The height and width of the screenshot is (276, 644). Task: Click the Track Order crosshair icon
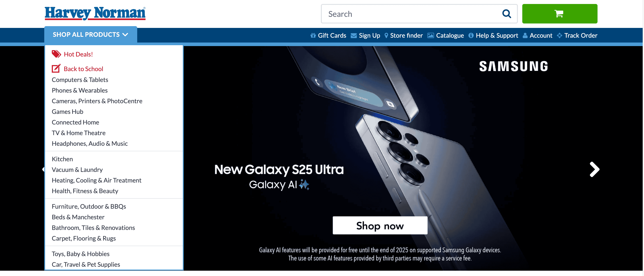click(x=559, y=35)
